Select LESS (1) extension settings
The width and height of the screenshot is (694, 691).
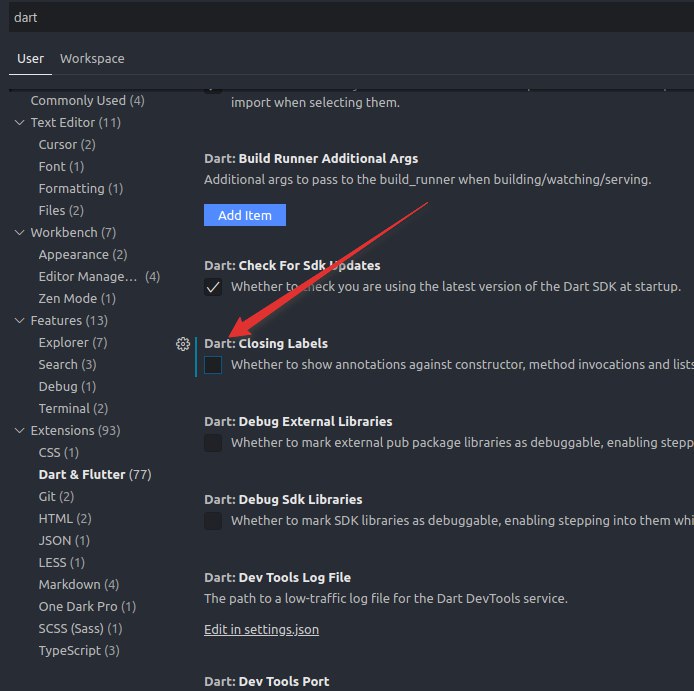pyautogui.click(x=62, y=563)
